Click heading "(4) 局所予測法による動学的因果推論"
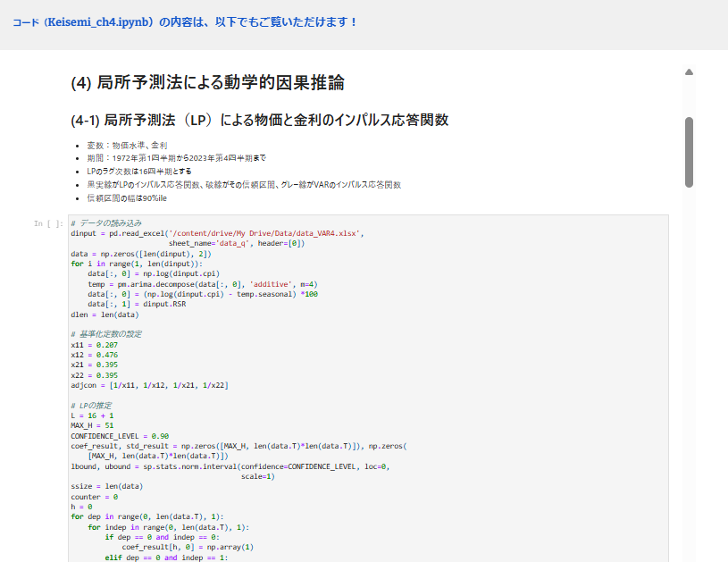 pyautogui.click(x=207, y=83)
